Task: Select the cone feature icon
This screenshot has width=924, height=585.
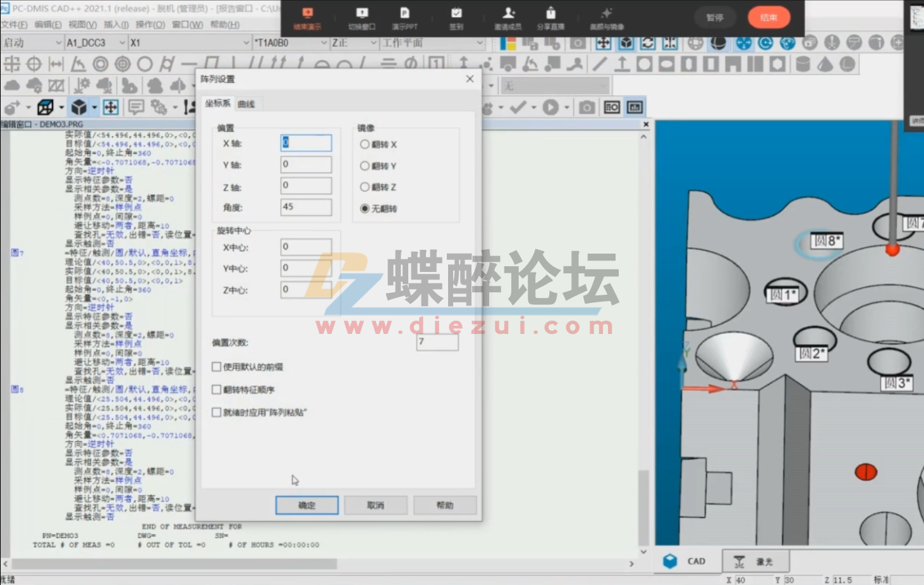Action: 825,63
